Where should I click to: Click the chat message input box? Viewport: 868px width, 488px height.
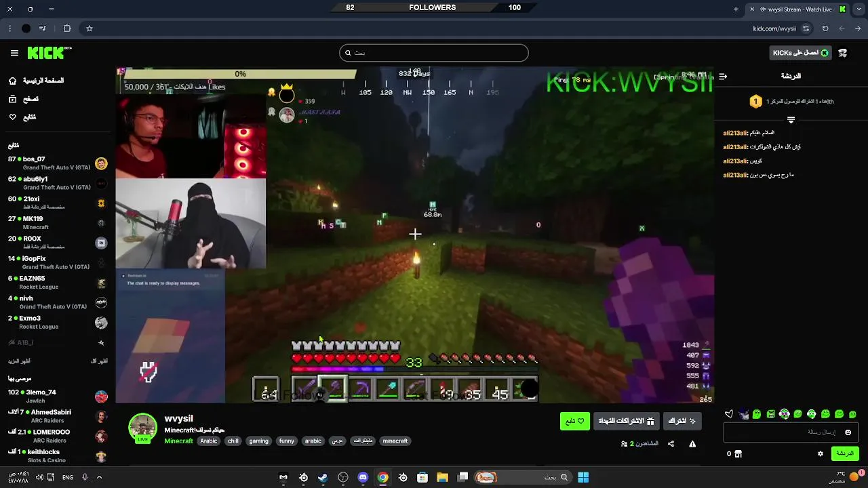pyautogui.click(x=791, y=432)
